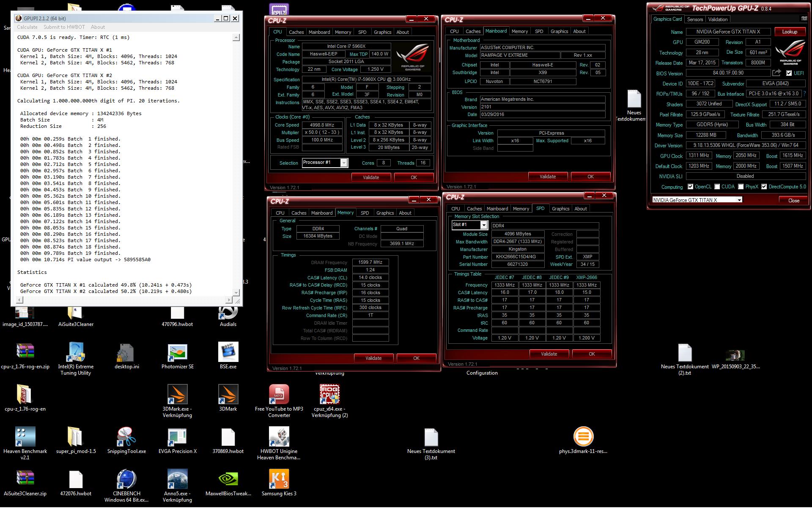
Task: Toggle the OpenCL checkbox in GPU-Z
Action: pyautogui.click(x=690, y=187)
